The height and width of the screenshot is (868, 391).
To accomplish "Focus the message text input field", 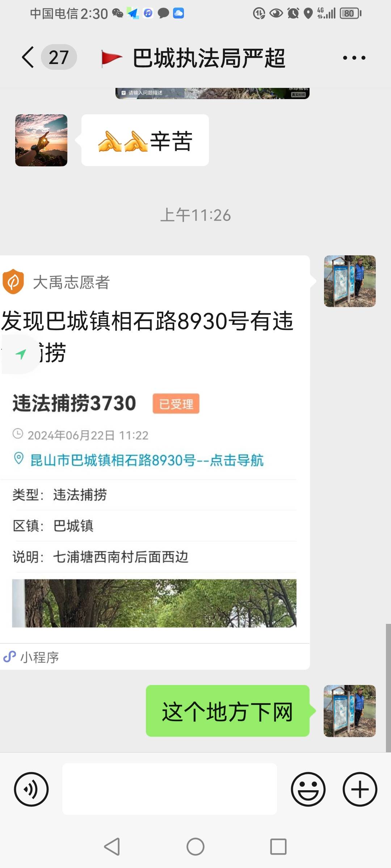I will click(169, 789).
